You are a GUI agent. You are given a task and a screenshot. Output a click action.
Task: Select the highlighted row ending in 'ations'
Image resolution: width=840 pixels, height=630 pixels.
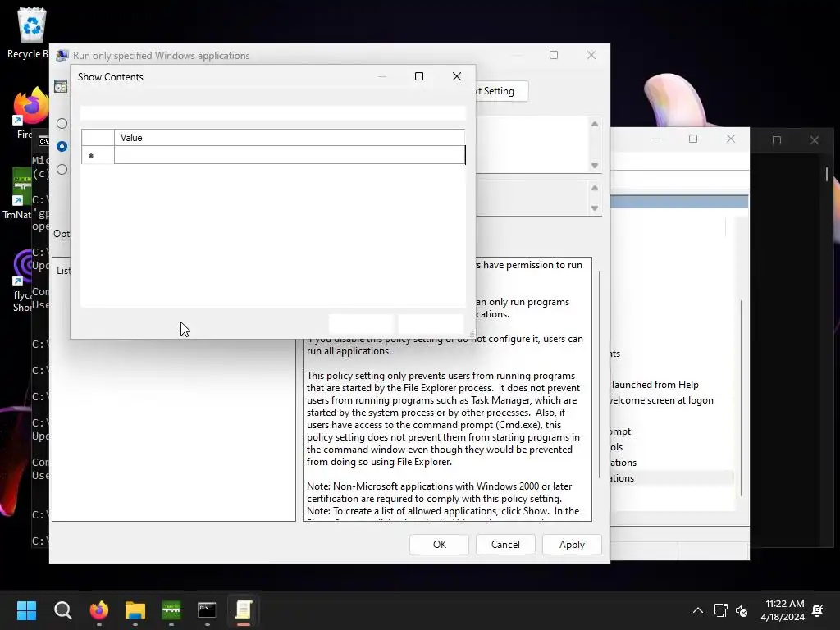(673, 478)
